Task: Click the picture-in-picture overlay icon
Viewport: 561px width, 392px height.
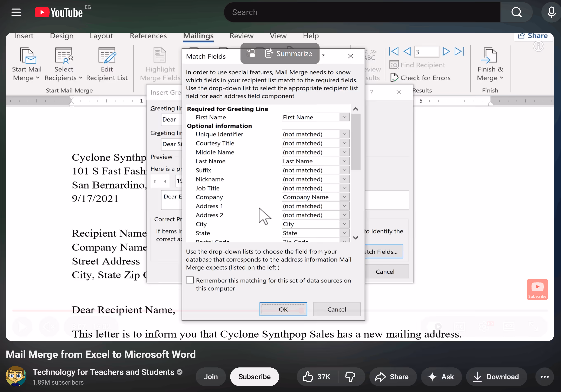Action: 250,53
